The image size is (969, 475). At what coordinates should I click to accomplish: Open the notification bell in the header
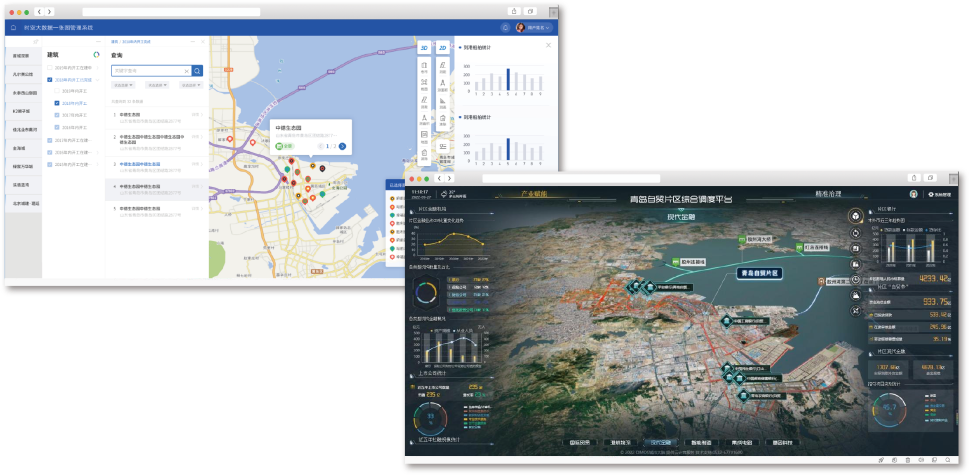[x=505, y=28]
